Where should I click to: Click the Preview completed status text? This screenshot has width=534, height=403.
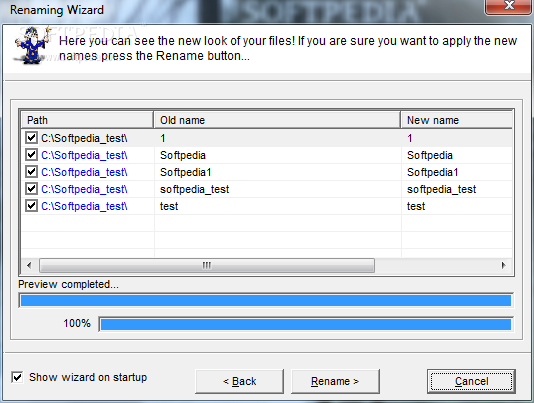[x=68, y=284]
